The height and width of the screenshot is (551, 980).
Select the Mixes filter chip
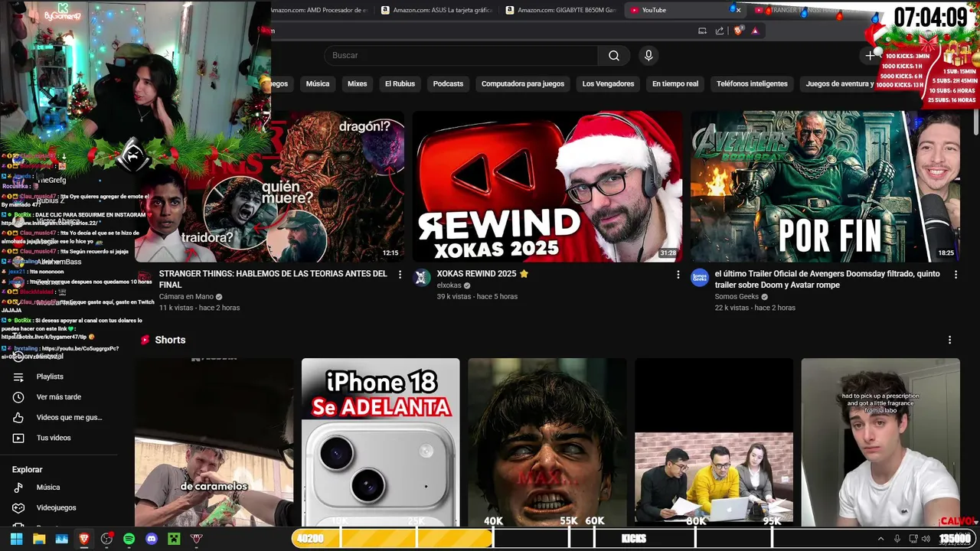358,83
